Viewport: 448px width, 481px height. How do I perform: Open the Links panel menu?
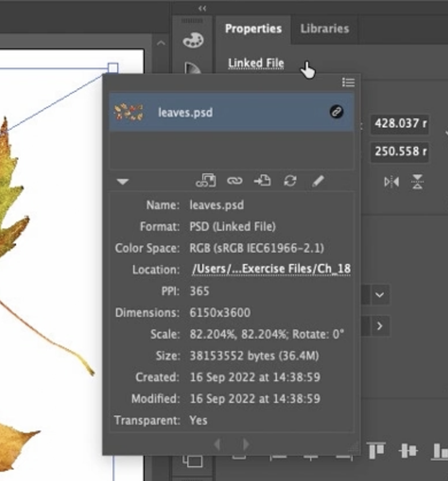[x=348, y=83]
